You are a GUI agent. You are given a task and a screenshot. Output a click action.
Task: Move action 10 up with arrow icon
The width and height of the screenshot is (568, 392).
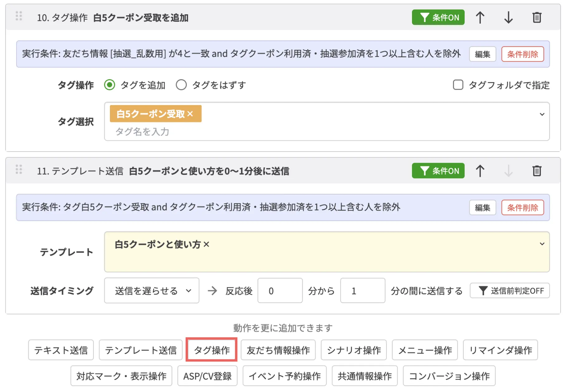pos(480,17)
